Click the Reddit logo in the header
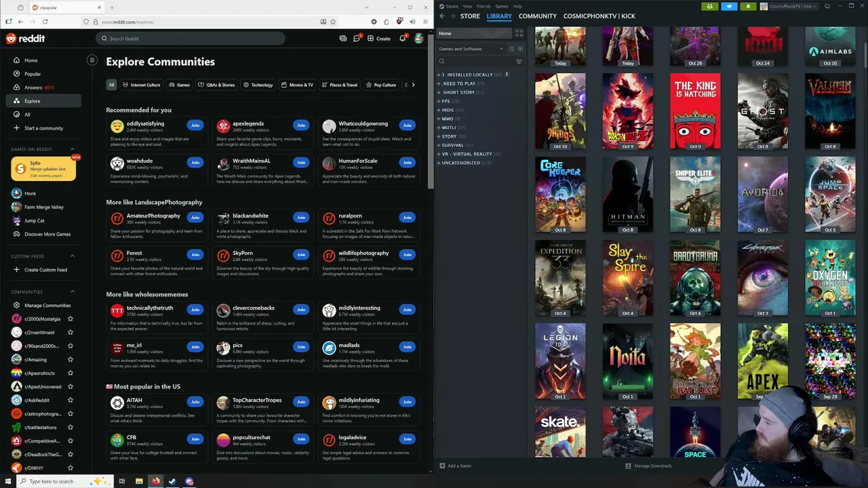The image size is (868, 488). coord(25,39)
